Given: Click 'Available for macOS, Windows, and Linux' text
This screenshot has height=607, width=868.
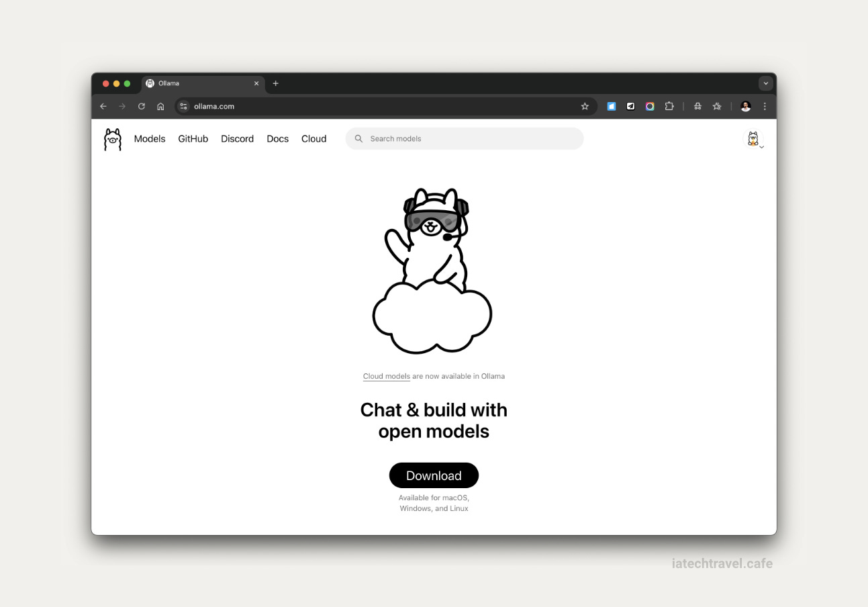Looking at the screenshot, I should [434, 503].
